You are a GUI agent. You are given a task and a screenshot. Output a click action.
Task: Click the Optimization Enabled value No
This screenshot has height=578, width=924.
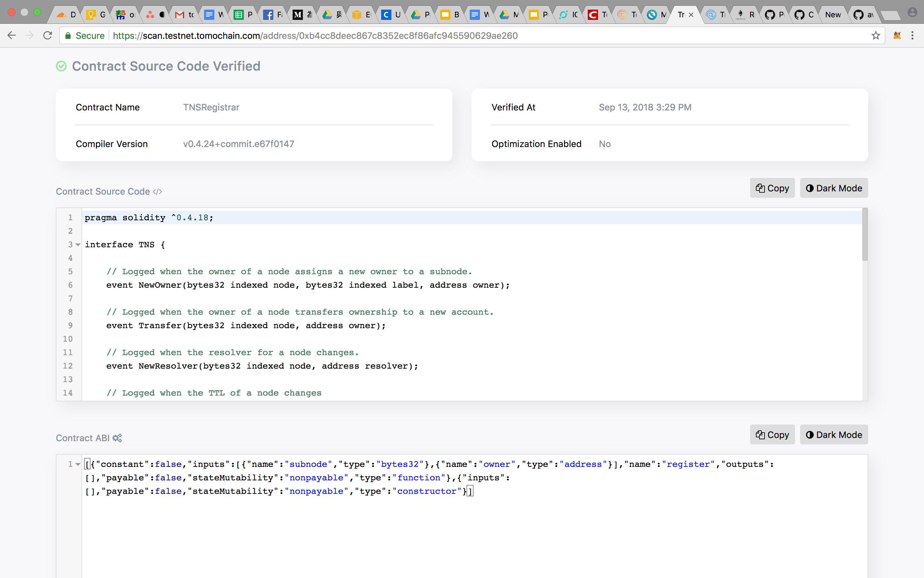point(604,144)
